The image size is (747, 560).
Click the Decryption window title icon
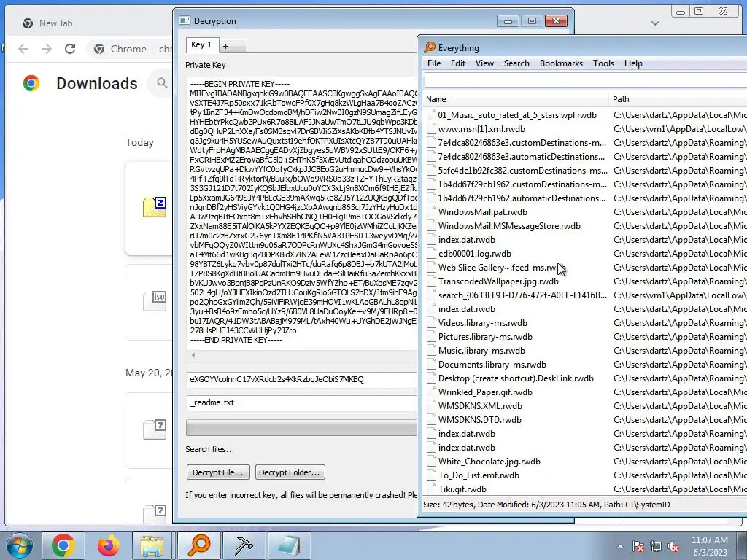(185, 20)
